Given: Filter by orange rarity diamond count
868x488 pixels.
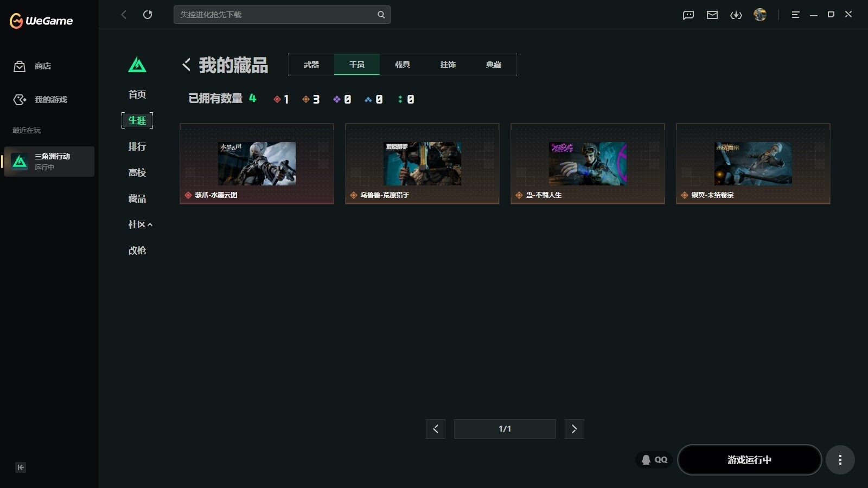Looking at the screenshot, I should 311,99.
